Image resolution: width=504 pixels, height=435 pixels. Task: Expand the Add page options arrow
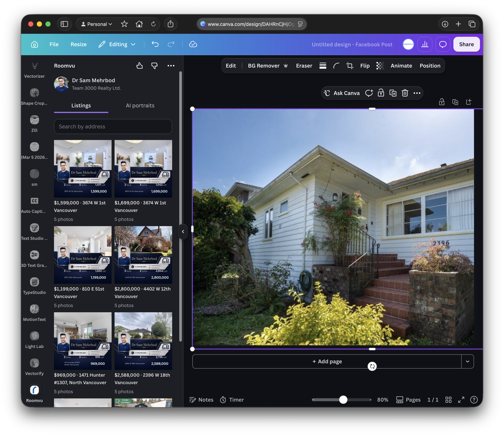(468, 361)
